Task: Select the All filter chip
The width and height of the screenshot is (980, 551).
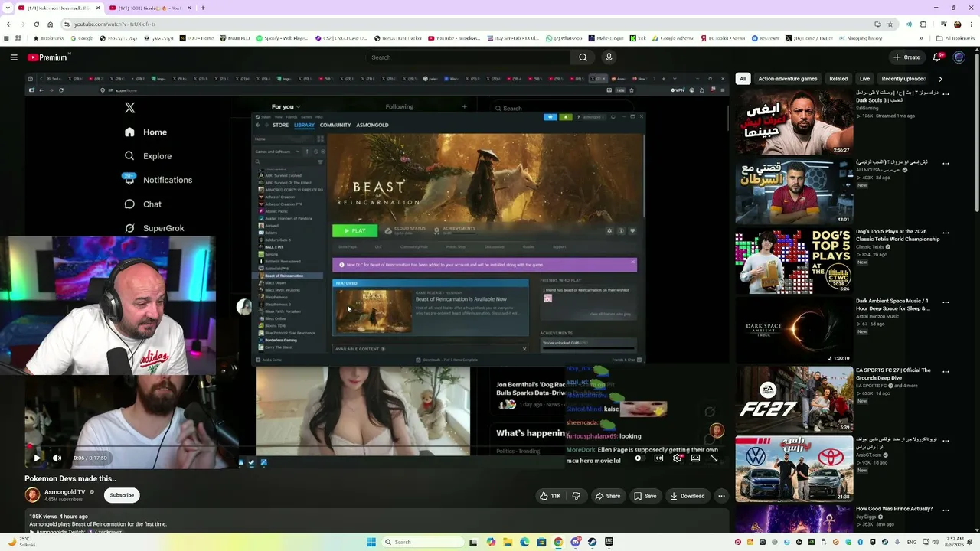Action: 743,79
